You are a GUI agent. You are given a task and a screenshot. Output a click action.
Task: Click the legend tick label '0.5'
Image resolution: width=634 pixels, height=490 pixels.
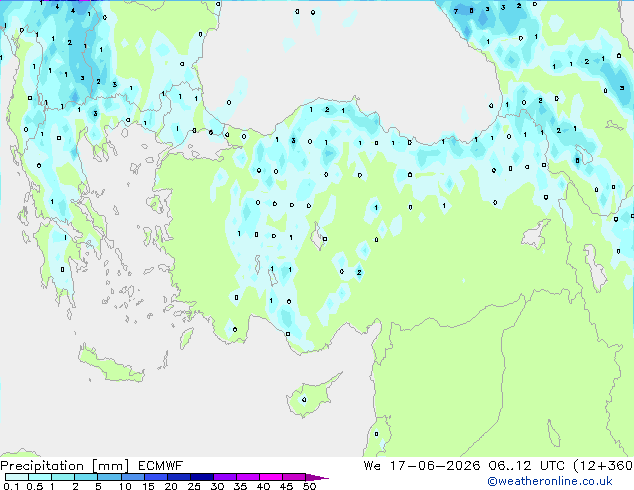click(x=35, y=486)
